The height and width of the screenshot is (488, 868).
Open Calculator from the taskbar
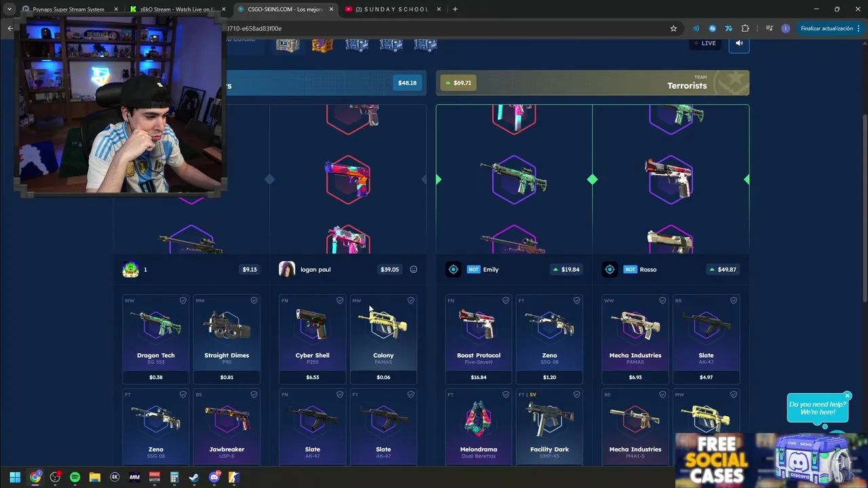click(x=174, y=477)
